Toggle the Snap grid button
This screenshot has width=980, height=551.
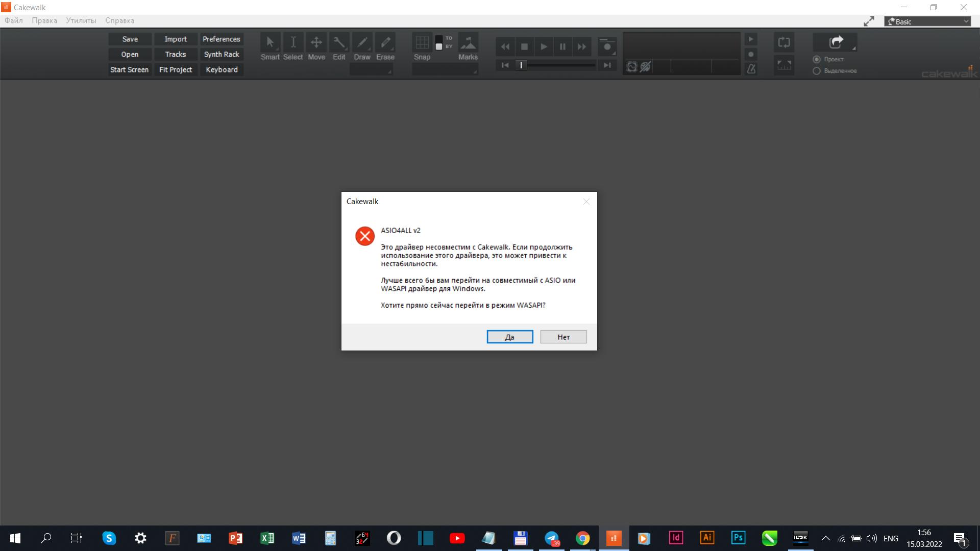point(422,42)
